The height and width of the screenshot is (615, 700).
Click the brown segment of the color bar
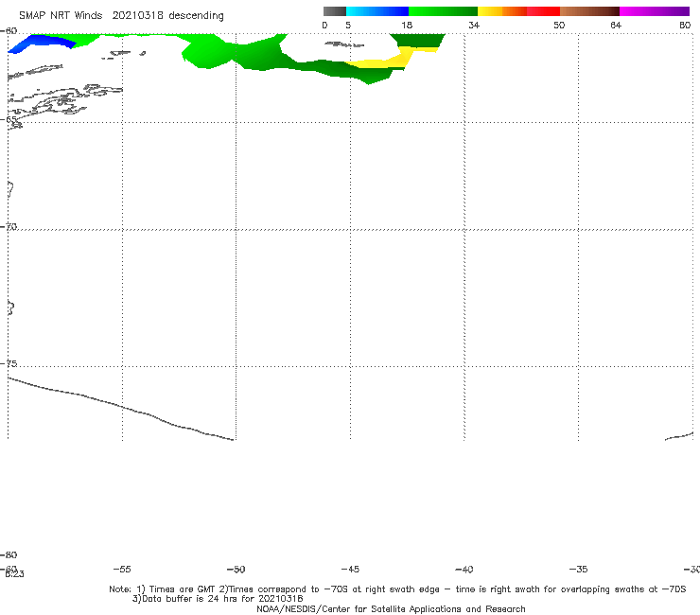[589, 11]
